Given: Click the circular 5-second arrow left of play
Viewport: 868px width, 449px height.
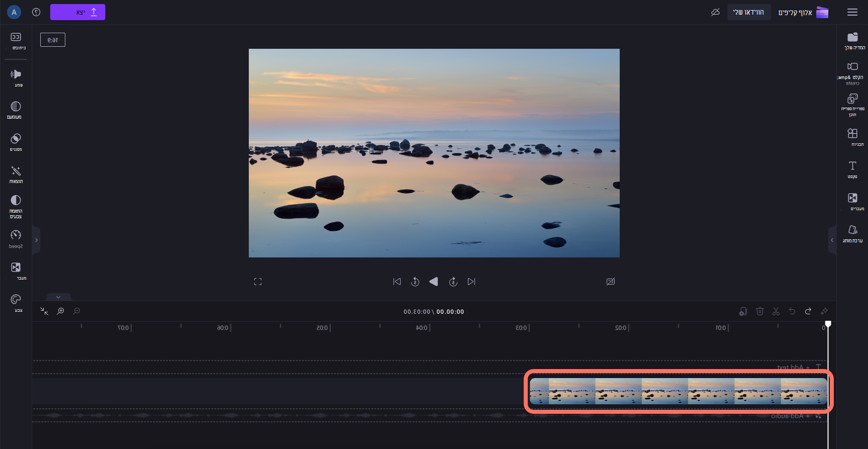Looking at the screenshot, I should (415, 282).
